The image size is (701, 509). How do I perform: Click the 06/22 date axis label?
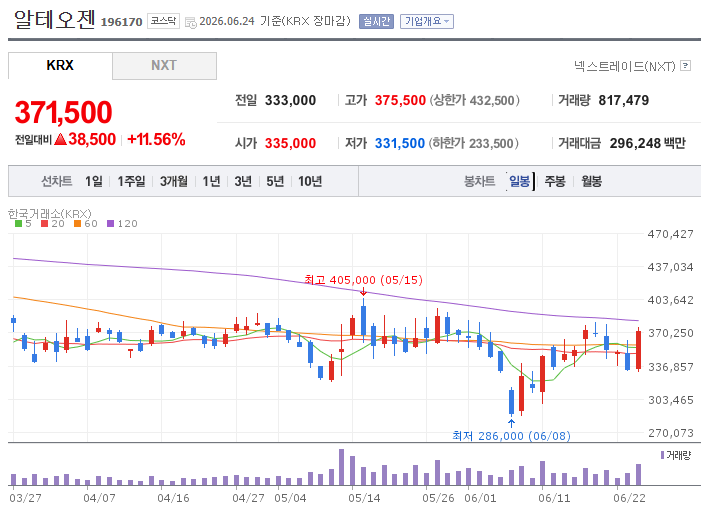[629, 498]
